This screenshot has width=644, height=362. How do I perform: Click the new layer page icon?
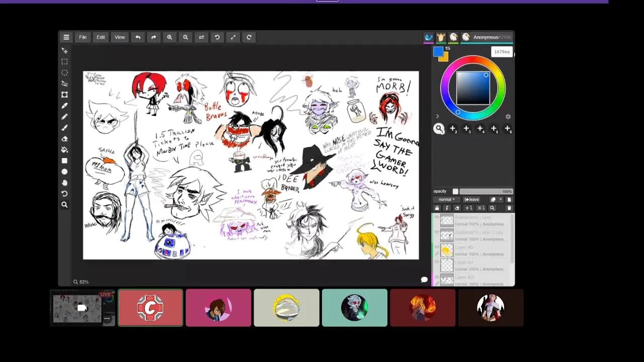509,200
